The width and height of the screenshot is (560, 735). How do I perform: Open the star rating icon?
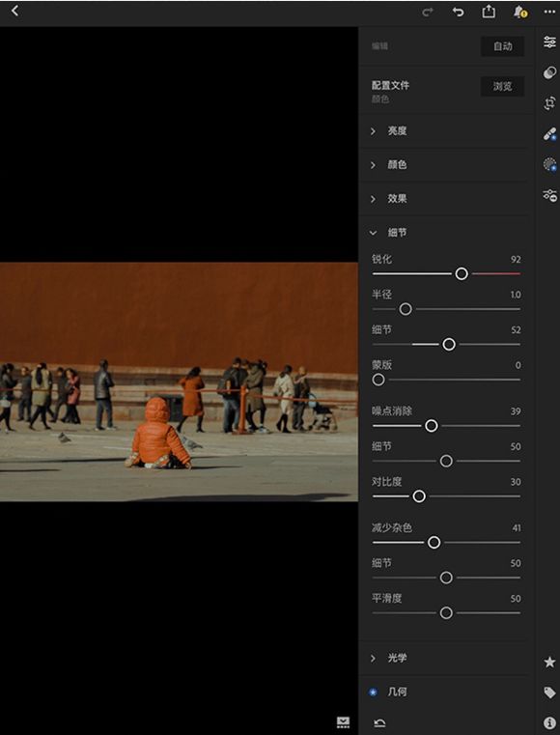tap(549, 662)
